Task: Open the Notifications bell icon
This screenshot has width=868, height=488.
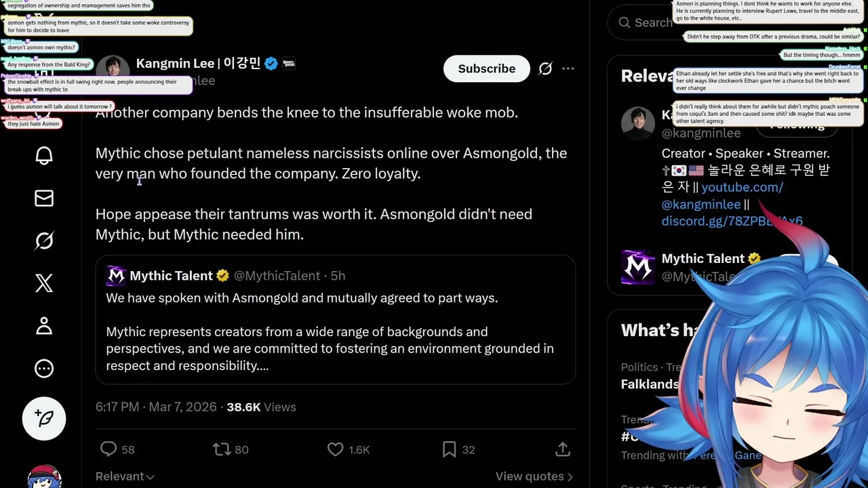Action: tap(44, 156)
